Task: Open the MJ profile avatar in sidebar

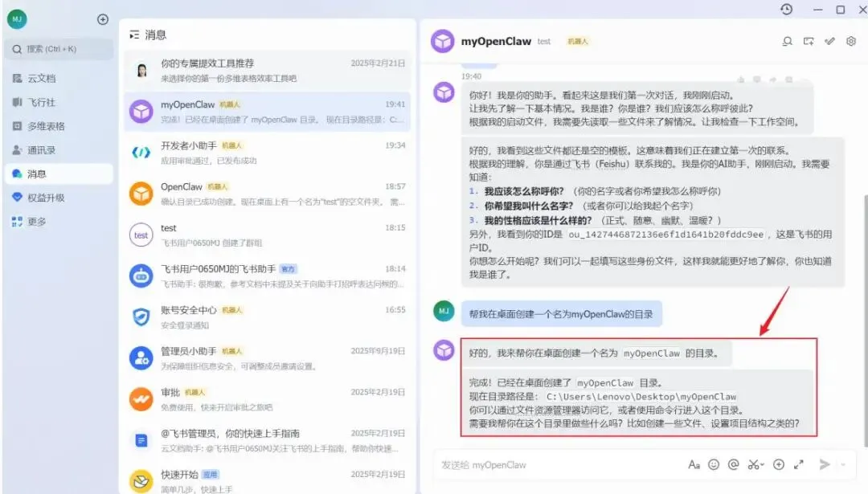Action: [17, 19]
